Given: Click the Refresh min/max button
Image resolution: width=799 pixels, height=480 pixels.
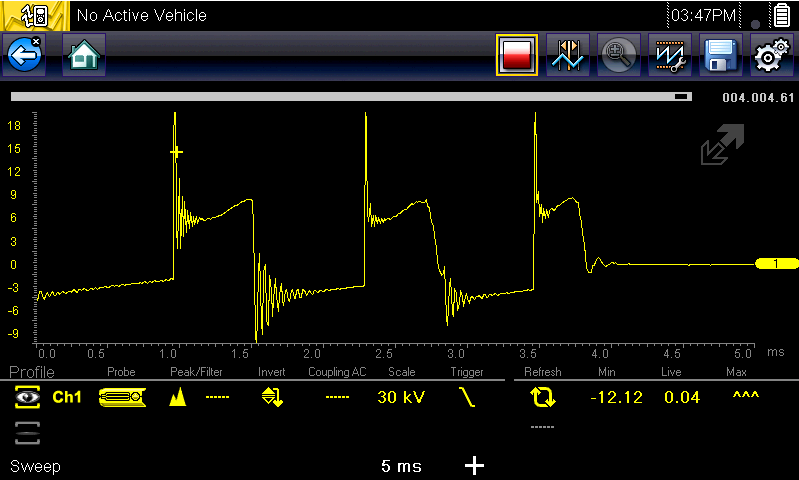Looking at the screenshot, I should coord(543,397).
